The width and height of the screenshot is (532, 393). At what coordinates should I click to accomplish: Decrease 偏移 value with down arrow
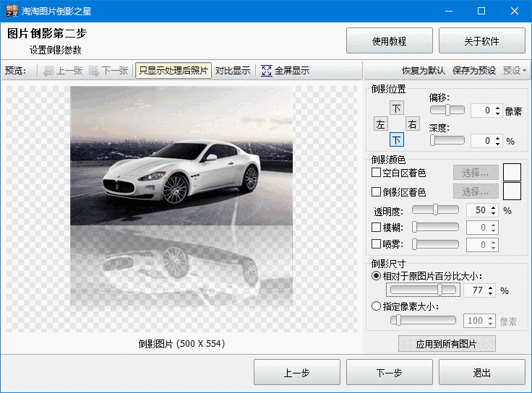point(497,113)
